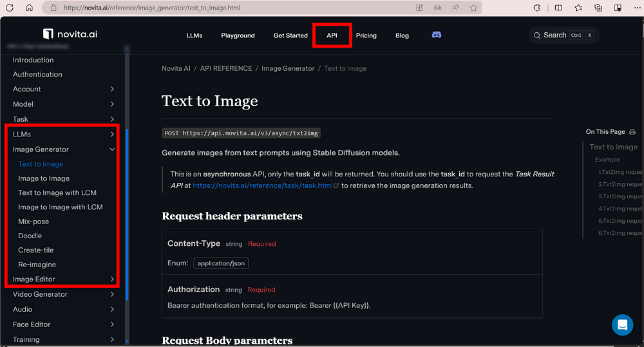Open the read aloud icon

pos(455,8)
